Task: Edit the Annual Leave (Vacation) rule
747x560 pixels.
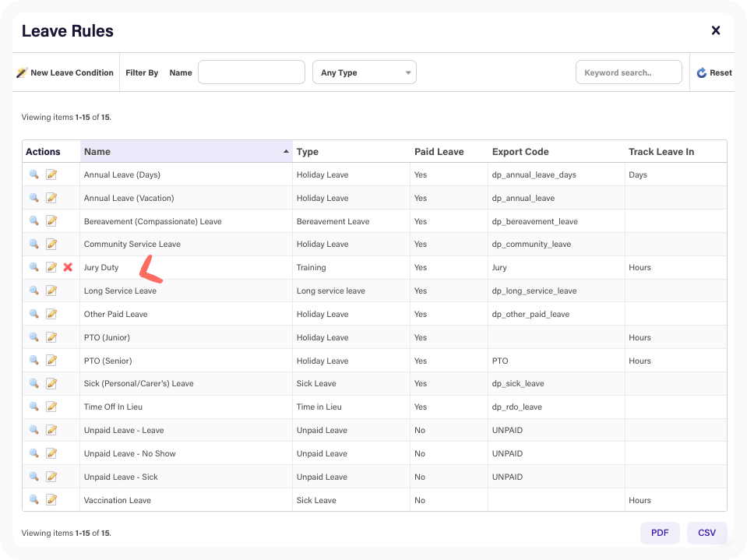Action: point(51,198)
